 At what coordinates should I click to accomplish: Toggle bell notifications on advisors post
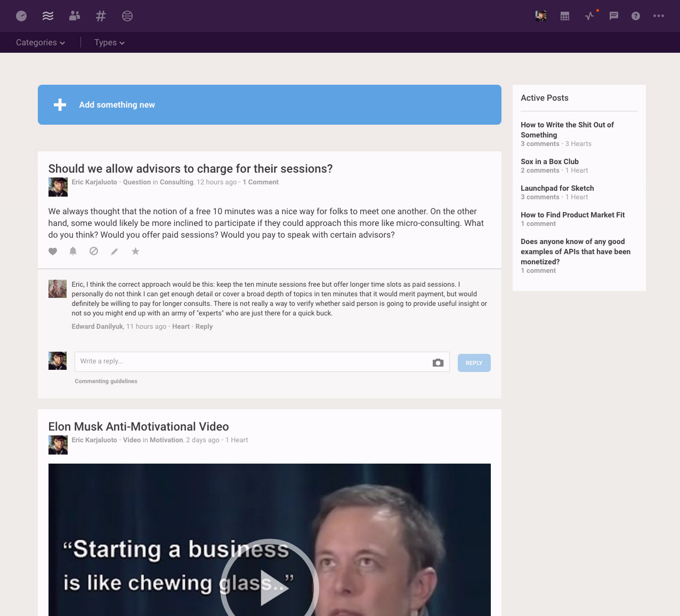73,251
